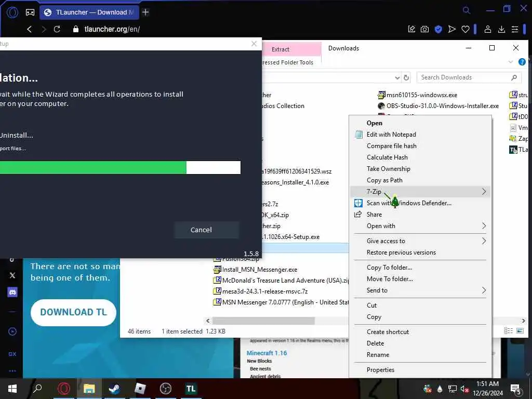
Task: Switch to TLauncher Download browser tab
Action: pyautogui.click(x=89, y=12)
